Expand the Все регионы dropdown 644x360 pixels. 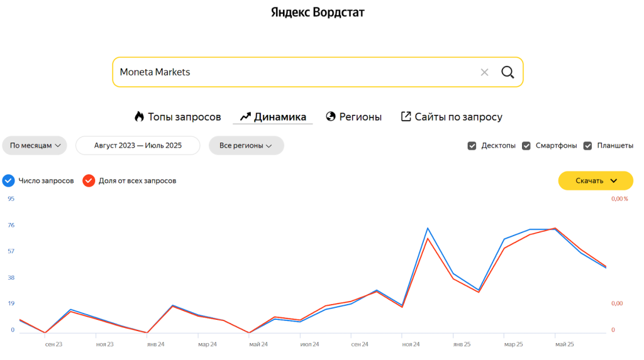click(x=246, y=146)
